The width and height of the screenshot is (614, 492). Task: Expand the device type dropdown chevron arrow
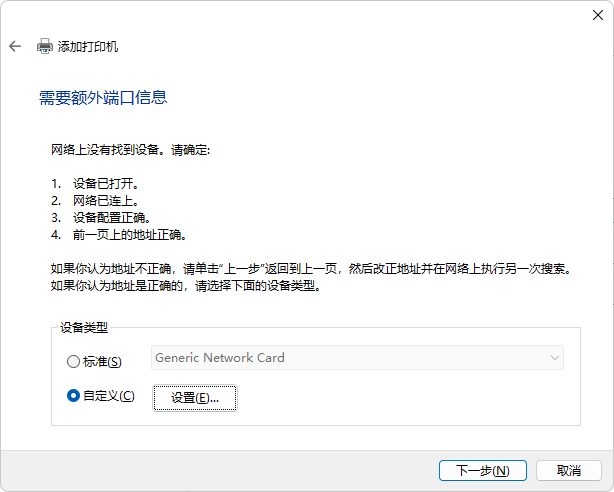(554, 358)
